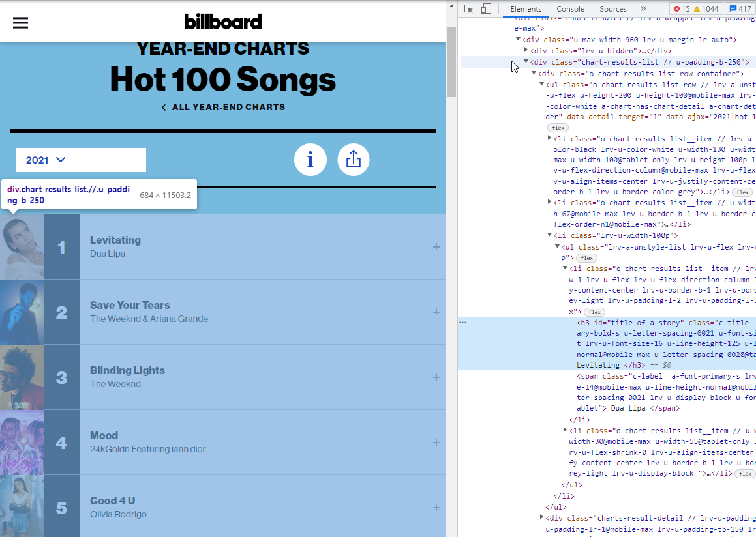Open chart information via the i icon
756x537 pixels.
pyautogui.click(x=310, y=160)
